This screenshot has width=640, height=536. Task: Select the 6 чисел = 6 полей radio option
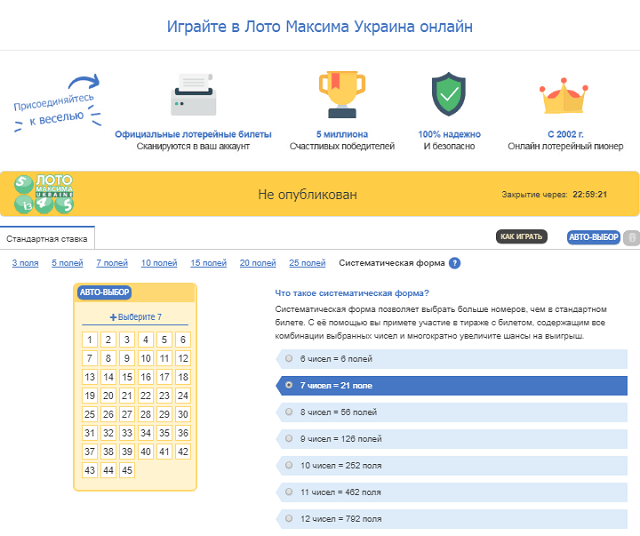289,358
